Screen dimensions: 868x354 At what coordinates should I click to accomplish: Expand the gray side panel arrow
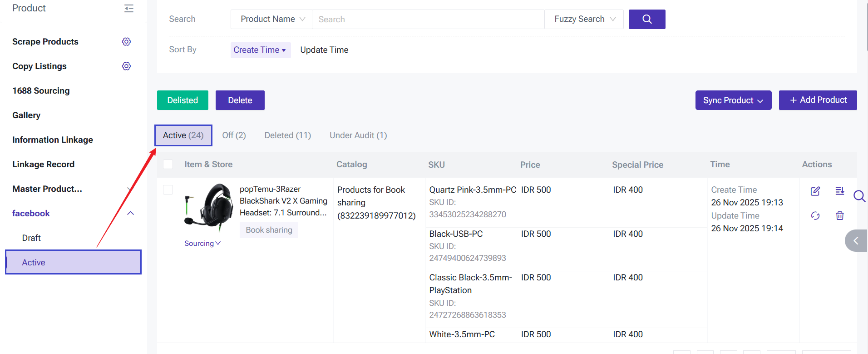coord(855,240)
